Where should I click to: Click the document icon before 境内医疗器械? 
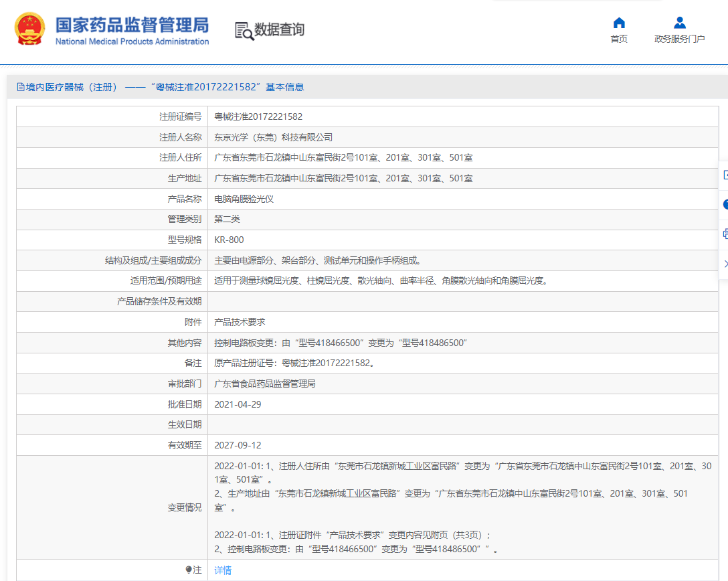click(20, 87)
